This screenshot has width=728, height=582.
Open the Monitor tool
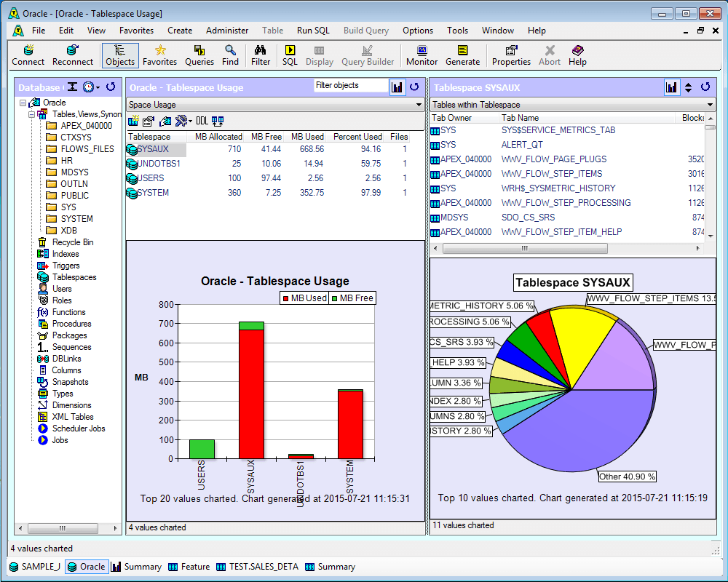pos(422,55)
